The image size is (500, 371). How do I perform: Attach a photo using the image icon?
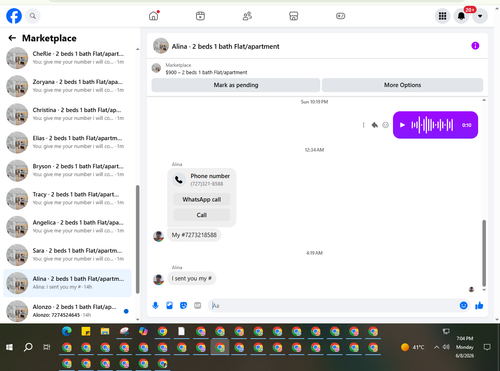[x=169, y=305]
